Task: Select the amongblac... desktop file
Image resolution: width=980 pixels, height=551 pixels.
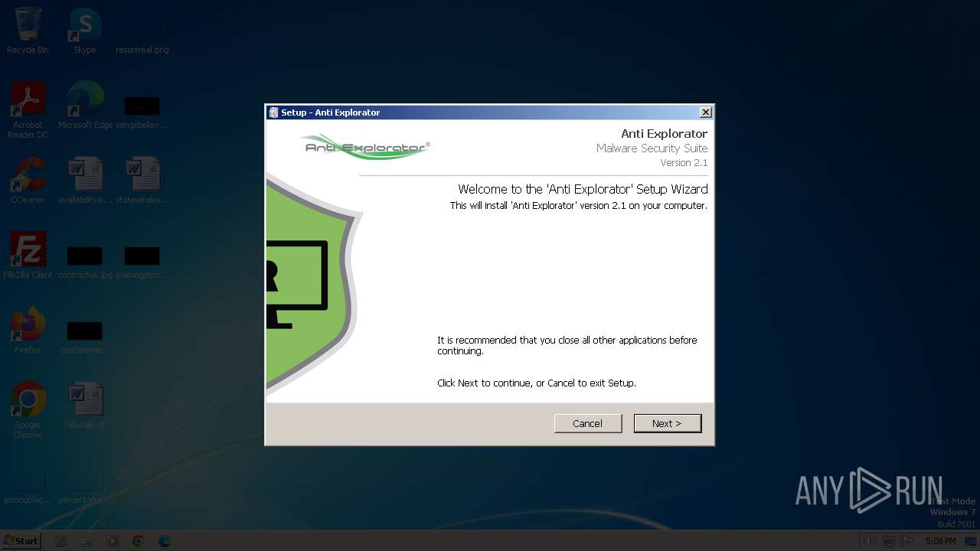Action: click(x=28, y=488)
